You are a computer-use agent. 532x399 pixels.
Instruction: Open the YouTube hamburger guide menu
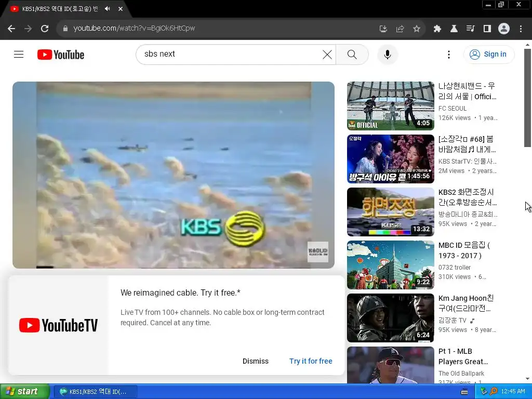(19, 54)
